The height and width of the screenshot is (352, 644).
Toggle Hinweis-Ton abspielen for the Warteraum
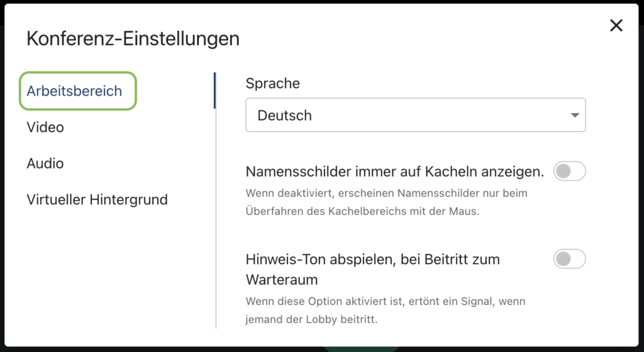[x=569, y=258]
